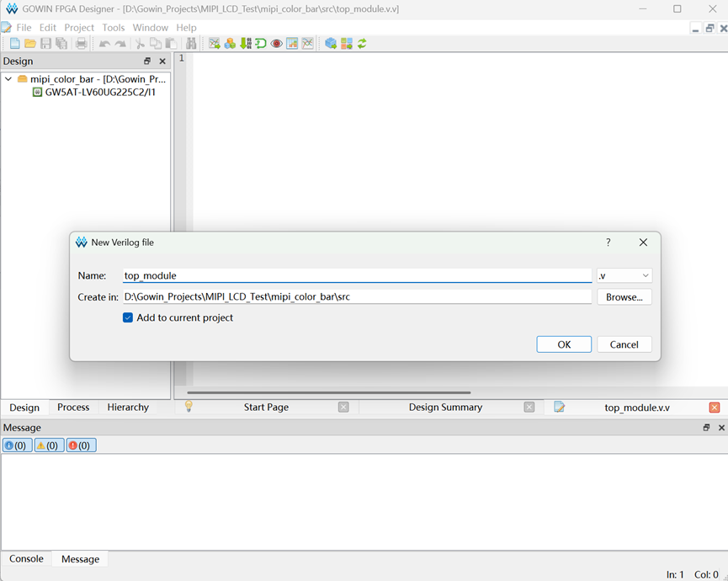Click the curve graph icon before the run tools
Viewport: 728px width, 581px height.
[308, 44]
